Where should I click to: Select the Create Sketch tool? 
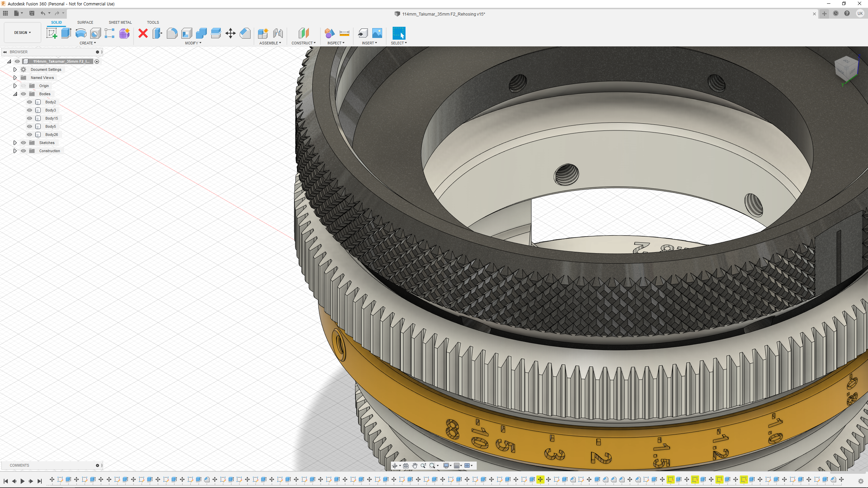[52, 33]
